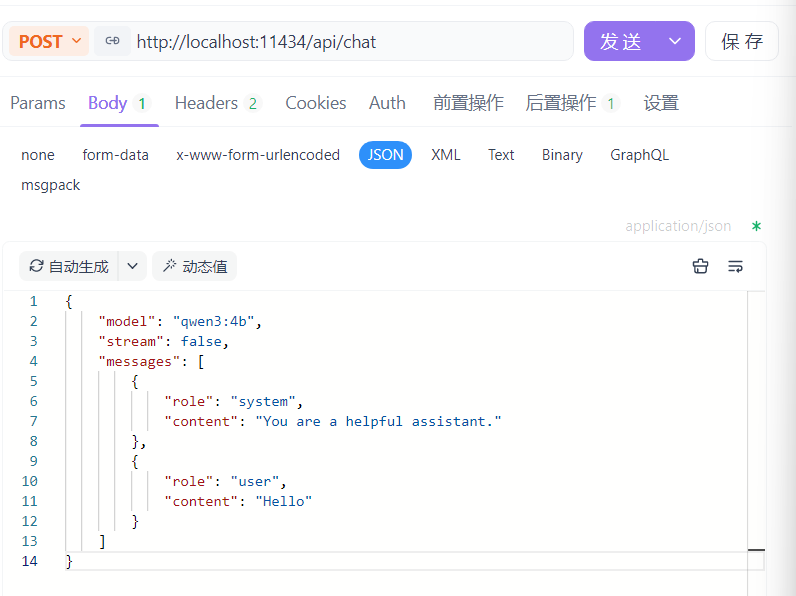Select the msgpack body type
This screenshot has height=596, width=796.
tap(50, 185)
